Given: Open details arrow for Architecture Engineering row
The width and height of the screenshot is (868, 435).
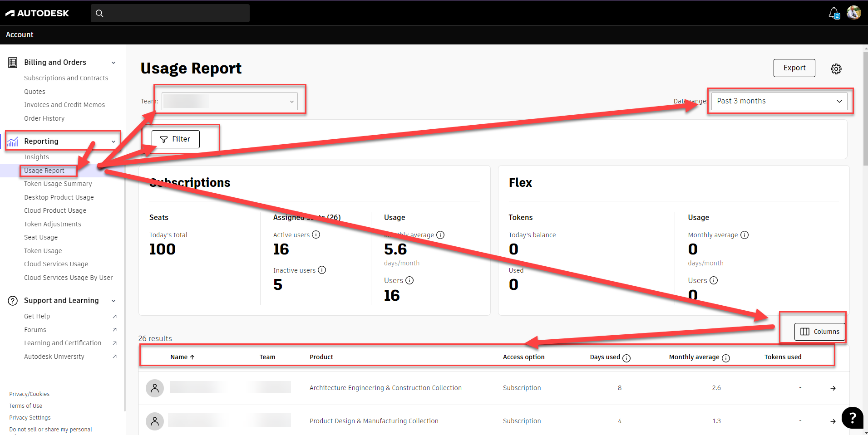Looking at the screenshot, I should 833,388.
